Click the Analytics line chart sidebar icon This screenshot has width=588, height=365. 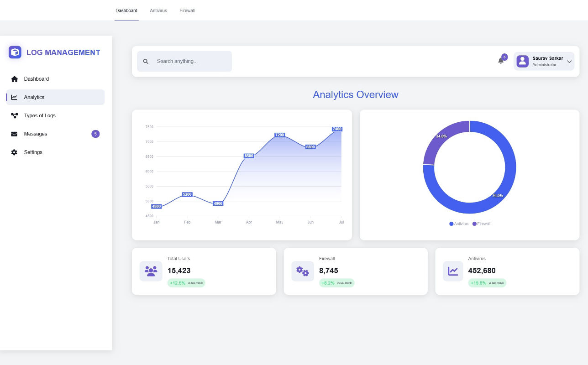(14, 97)
